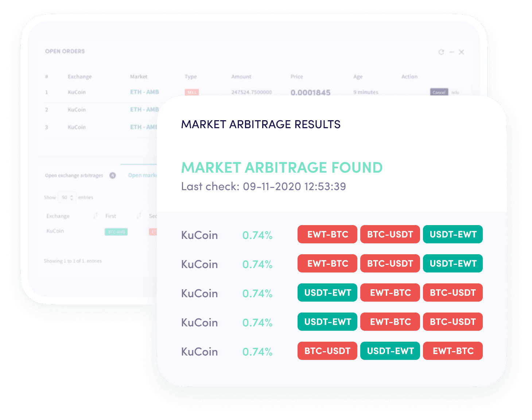This screenshot has height=420, width=532.
Task: Collapse Open Orders panel with minus icon
Action: [451, 52]
